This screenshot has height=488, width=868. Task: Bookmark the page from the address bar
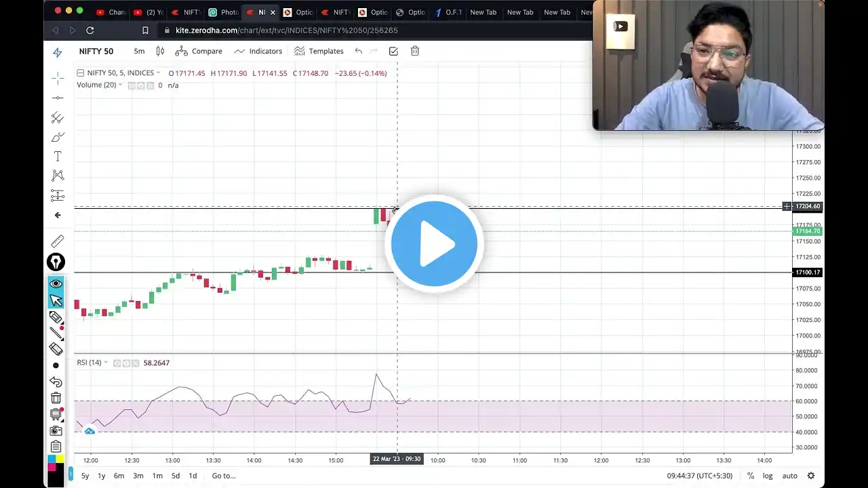145,30
